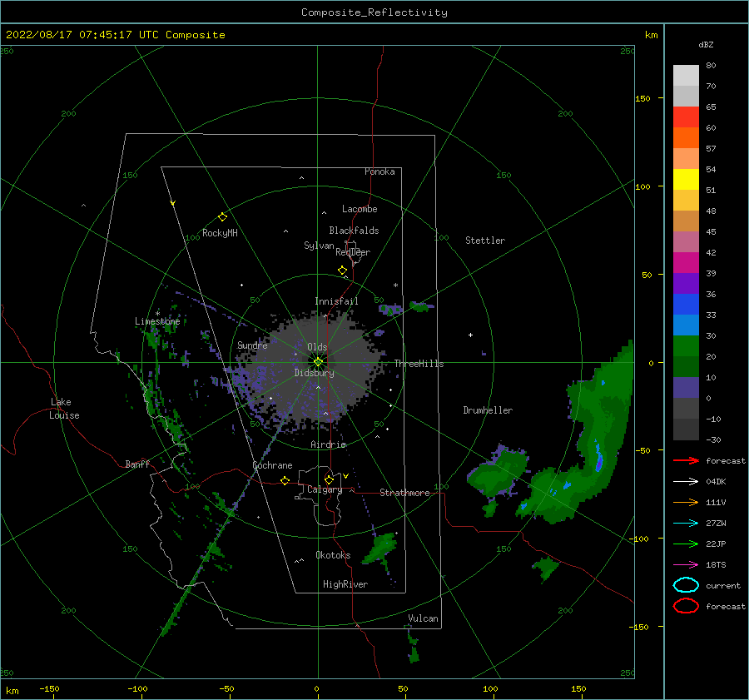Screen dimensions: 749x700
Task: Click the ThreeHills town label
Action: tap(419, 364)
